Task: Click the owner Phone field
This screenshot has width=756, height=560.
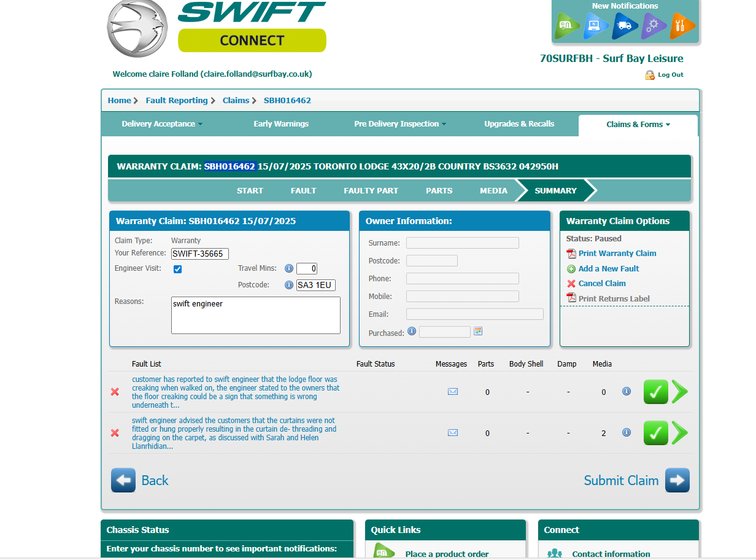Action: [463, 279]
